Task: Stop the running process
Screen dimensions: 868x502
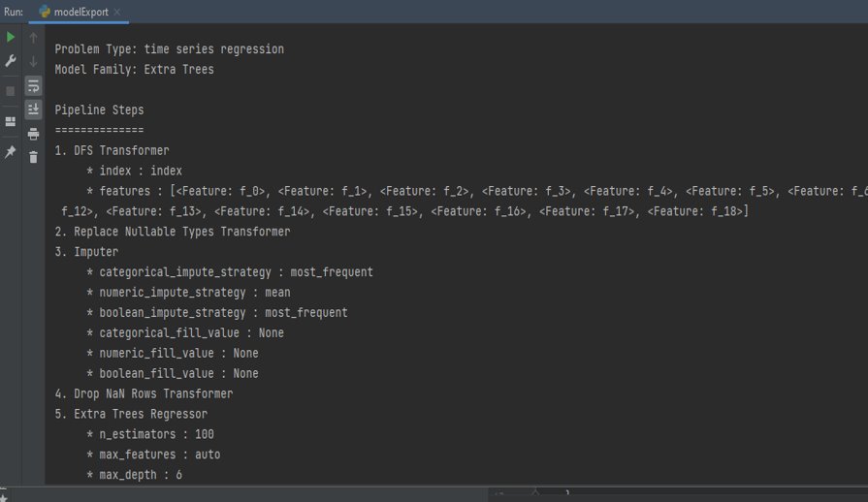Action: coord(11,90)
